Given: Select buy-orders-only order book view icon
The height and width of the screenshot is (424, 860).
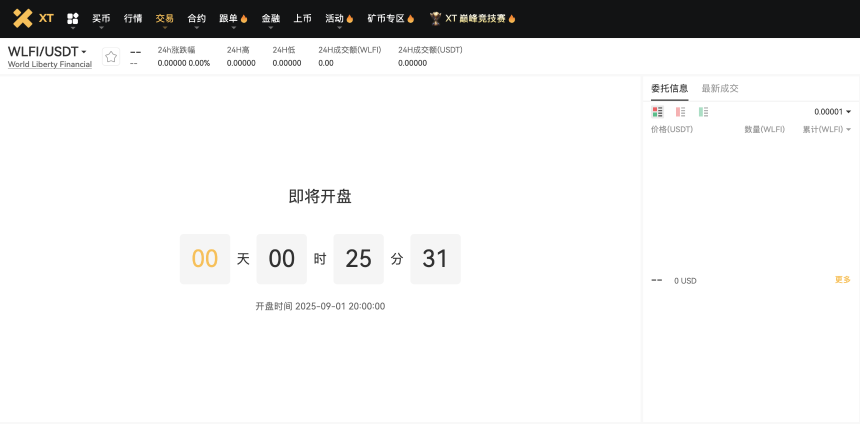Looking at the screenshot, I should [x=703, y=112].
